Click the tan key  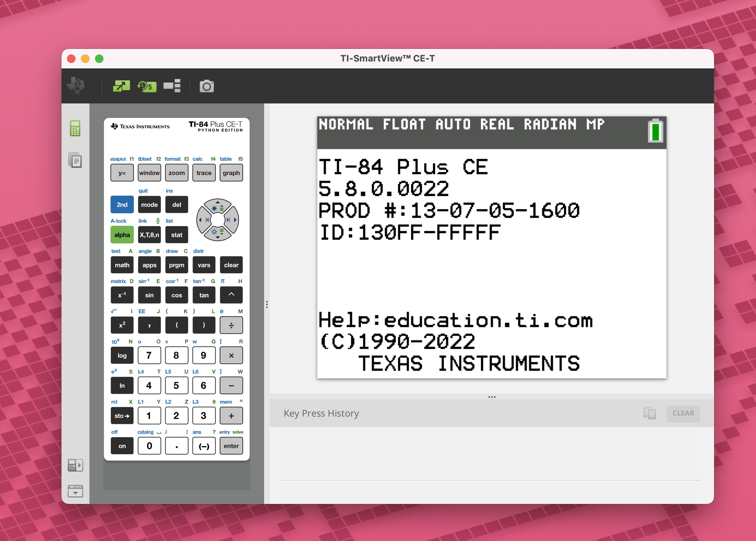click(x=204, y=295)
